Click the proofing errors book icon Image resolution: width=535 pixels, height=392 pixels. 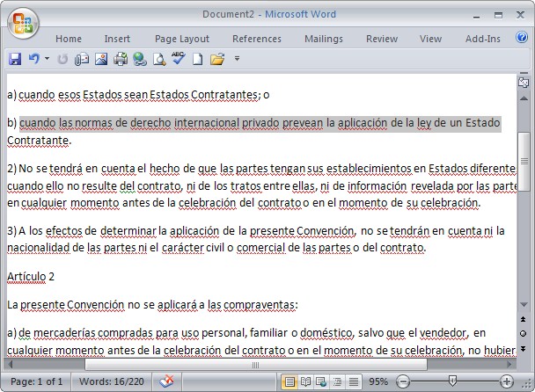[x=166, y=381]
